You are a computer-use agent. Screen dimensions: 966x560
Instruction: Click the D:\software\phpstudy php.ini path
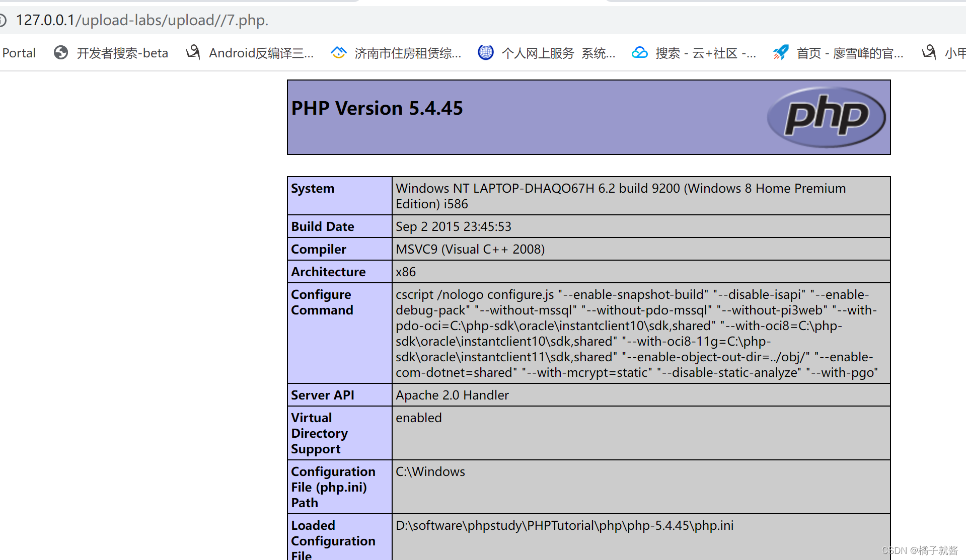564,525
